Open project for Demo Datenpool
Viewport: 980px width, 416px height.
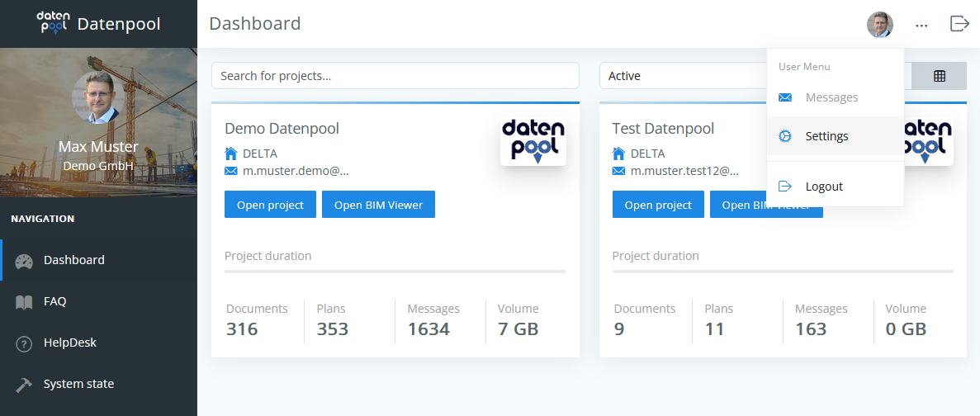(x=270, y=205)
